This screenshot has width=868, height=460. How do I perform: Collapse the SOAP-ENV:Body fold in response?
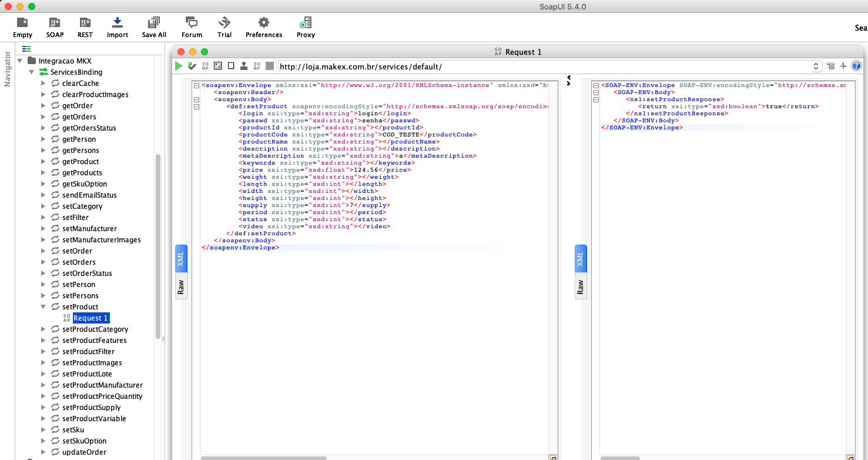pyautogui.click(x=596, y=92)
